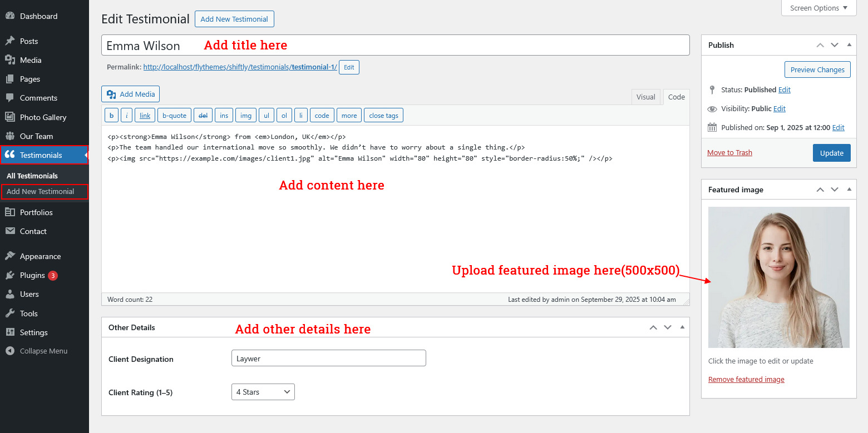The height and width of the screenshot is (433, 868).
Task: Switch to the Visual editor tab
Action: [x=645, y=97]
